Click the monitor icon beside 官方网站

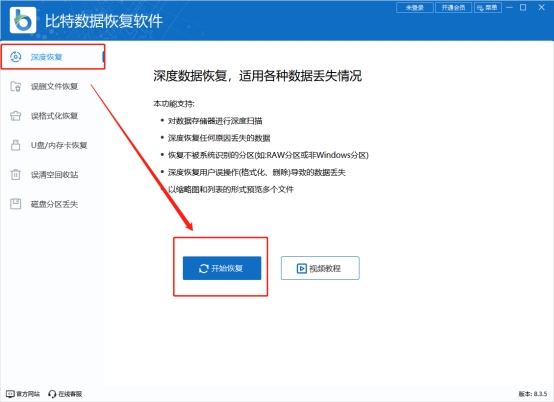click(10, 394)
